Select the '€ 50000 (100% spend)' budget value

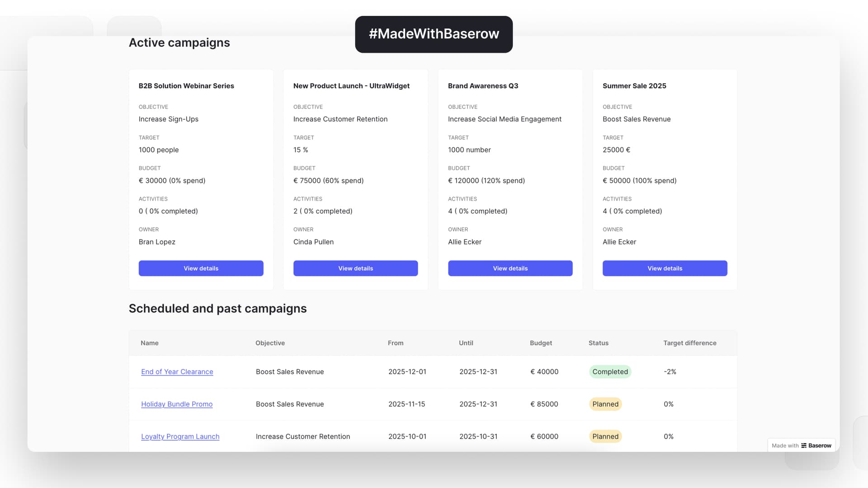(639, 180)
